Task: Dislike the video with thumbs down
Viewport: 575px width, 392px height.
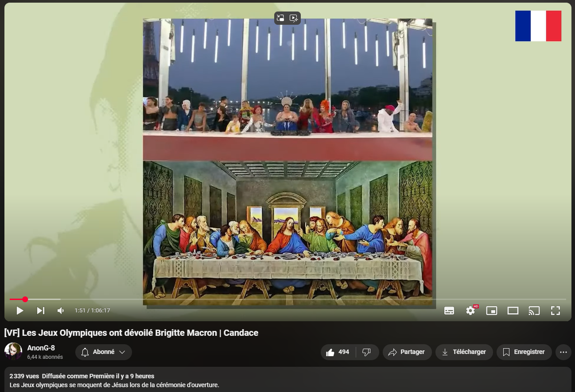Action: tap(367, 352)
